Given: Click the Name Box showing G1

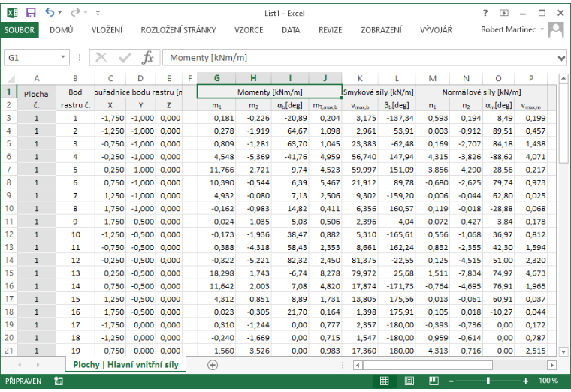Looking at the screenshot, I should (x=32, y=58).
